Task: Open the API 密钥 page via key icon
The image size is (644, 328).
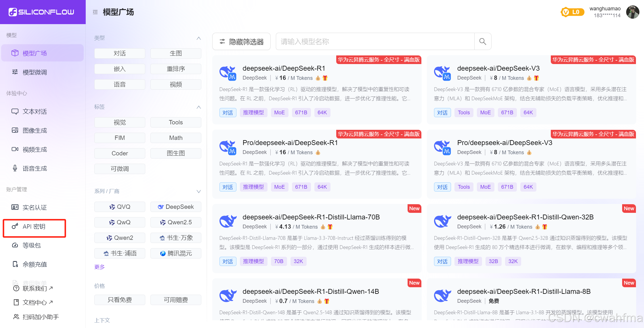Action: 15,227
